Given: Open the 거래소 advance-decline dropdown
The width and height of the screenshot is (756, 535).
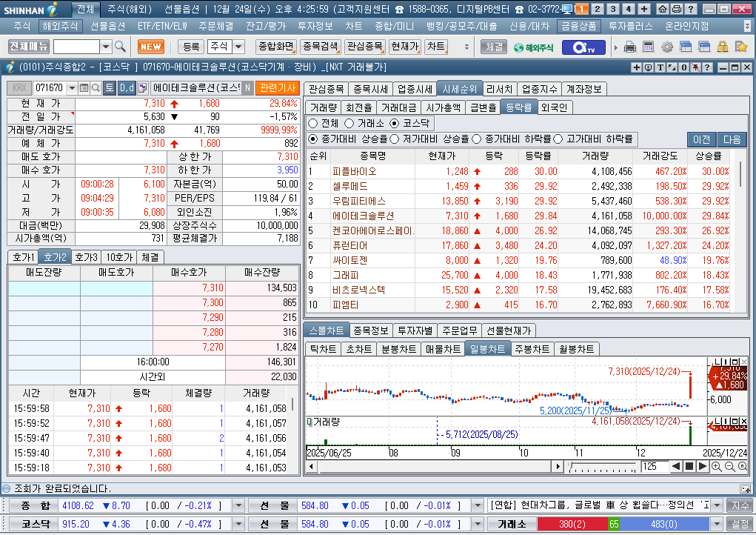Looking at the screenshot, I should click(x=717, y=524).
